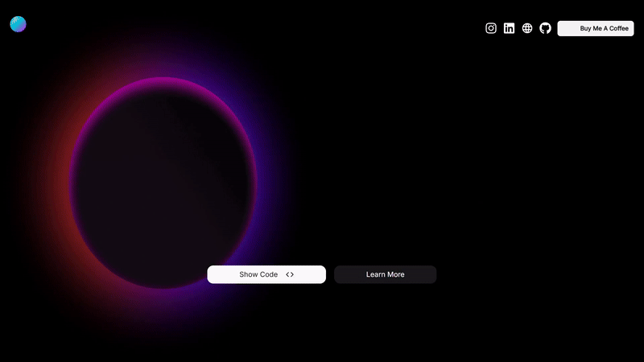
Task: Click the code brackets icon
Action: (x=290, y=274)
